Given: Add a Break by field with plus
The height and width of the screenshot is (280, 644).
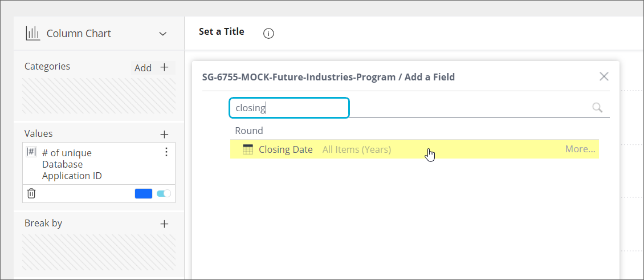Looking at the screenshot, I should (x=165, y=224).
